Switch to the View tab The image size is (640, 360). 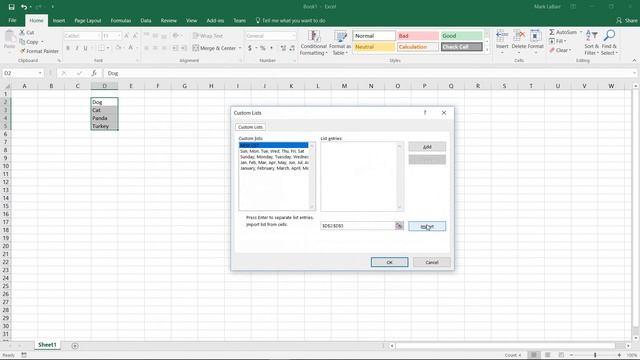tap(191, 20)
